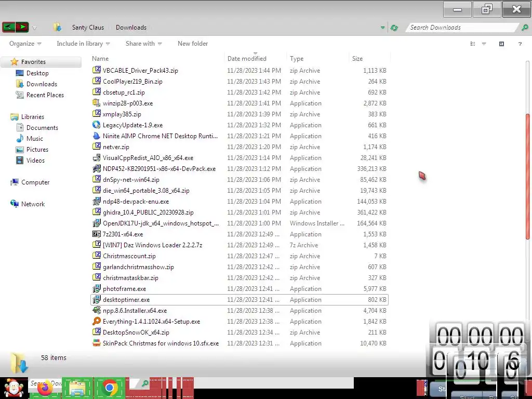Open Explorer help question mark

(520, 44)
